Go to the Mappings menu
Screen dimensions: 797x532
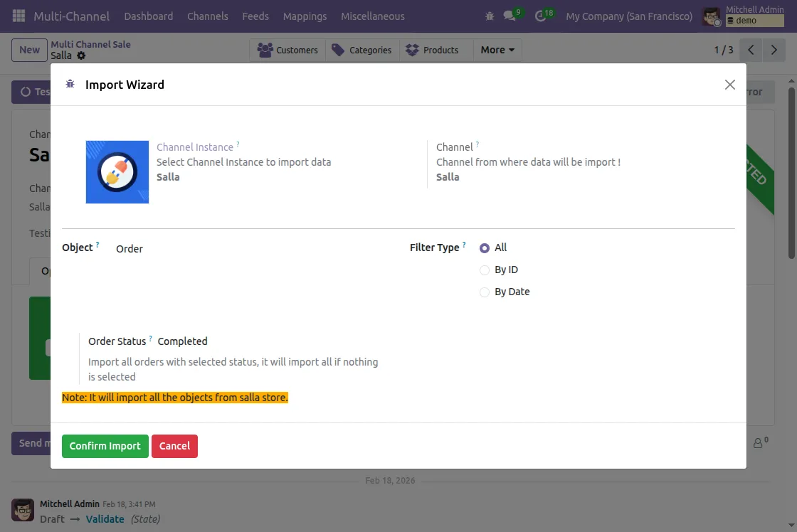[x=305, y=16]
